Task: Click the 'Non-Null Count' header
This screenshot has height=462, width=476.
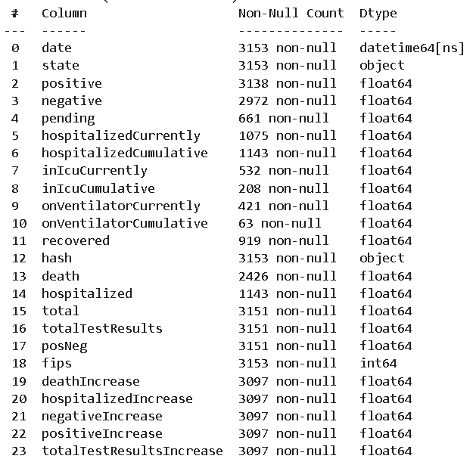Action: point(291,13)
